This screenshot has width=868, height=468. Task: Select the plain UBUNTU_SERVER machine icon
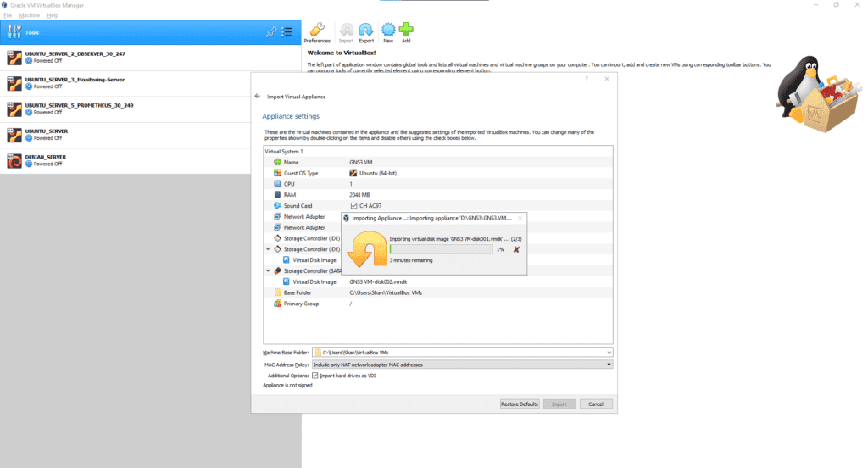pos(14,135)
